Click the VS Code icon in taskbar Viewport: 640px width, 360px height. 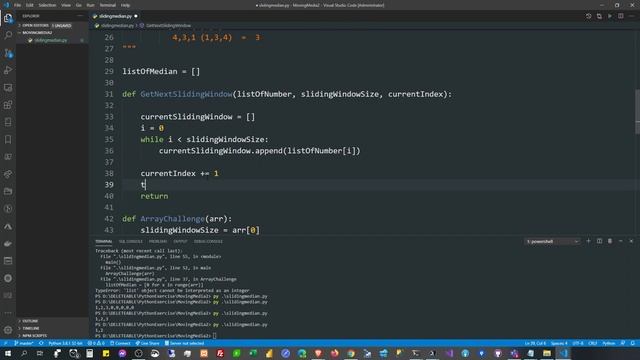coord(563,353)
